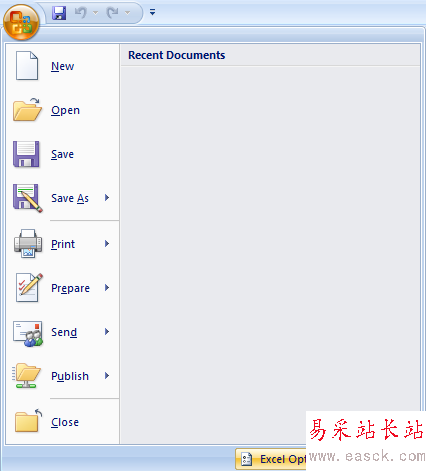The width and height of the screenshot is (426, 471).
Task: Select the Save As menu label
Action: pyautogui.click(x=70, y=198)
